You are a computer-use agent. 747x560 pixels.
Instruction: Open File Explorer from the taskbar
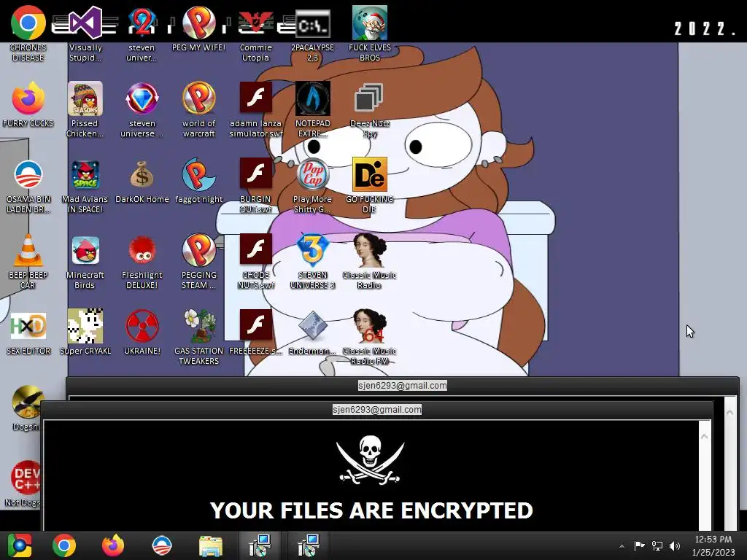click(211, 545)
